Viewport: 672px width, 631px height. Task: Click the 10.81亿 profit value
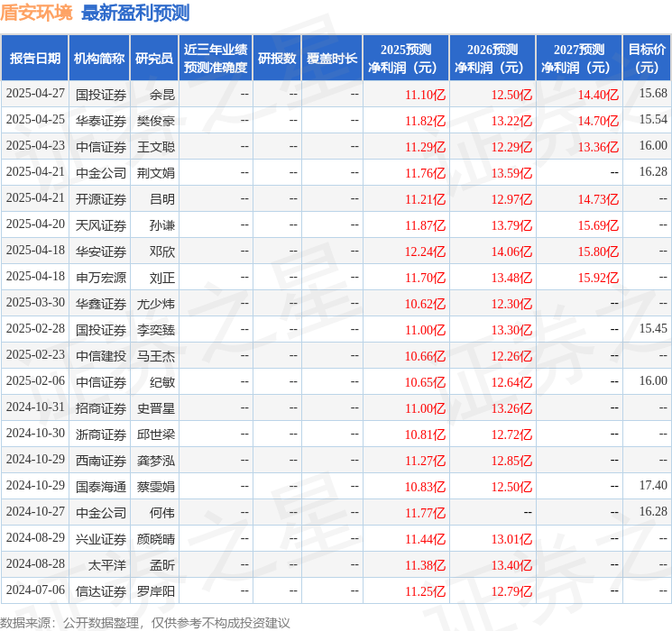point(425,434)
